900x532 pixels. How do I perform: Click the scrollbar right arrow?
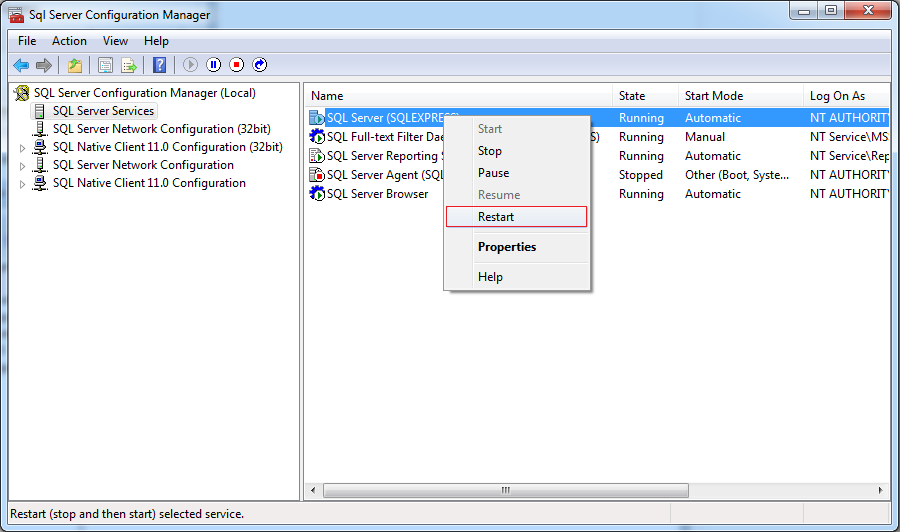[880, 490]
